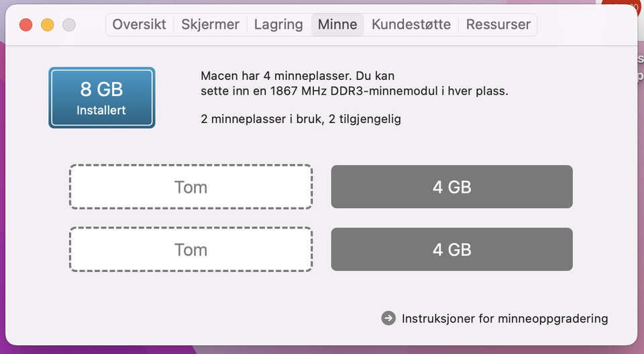The image size is (644, 354).
Task: Click the lower 4 GB memory slot
Action: [x=451, y=250]
